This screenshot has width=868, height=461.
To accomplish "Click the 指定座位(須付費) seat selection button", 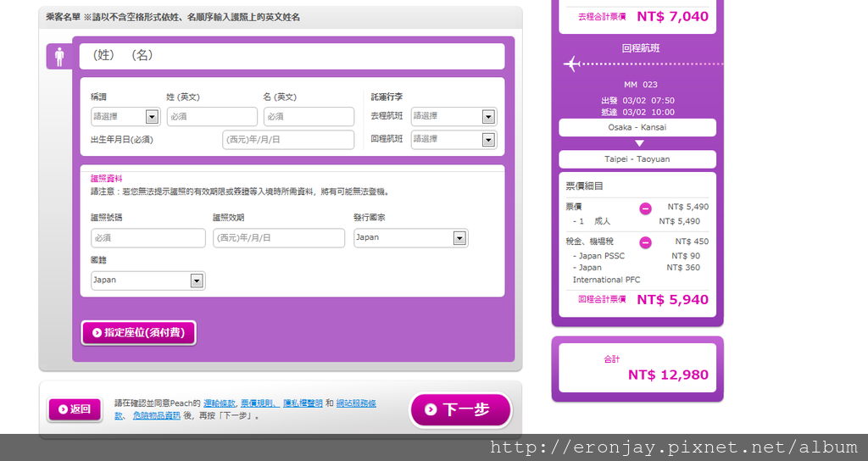I will tap(138, 332).
